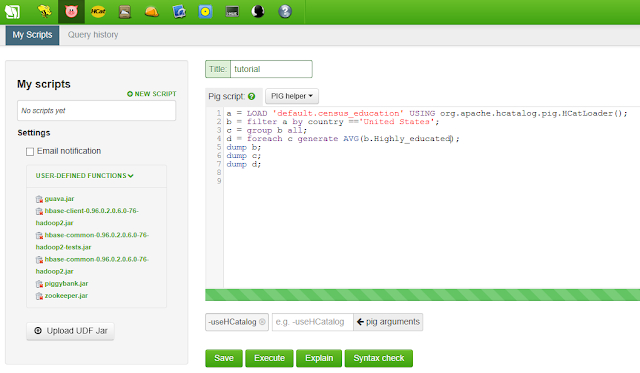The width and height of the screenshot is (640, 373).
Task: Click delete icon next to hbase-common tests jar
Action: (39, 235)
